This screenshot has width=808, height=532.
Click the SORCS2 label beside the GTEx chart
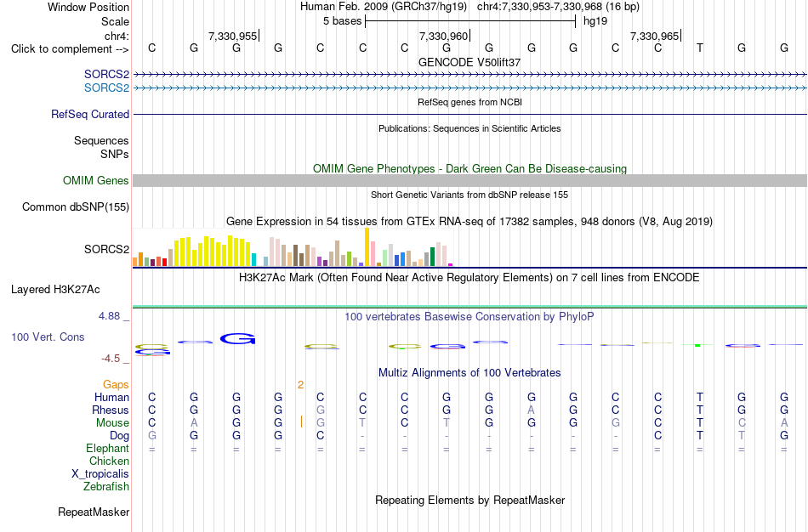click(x=106, y=249)
